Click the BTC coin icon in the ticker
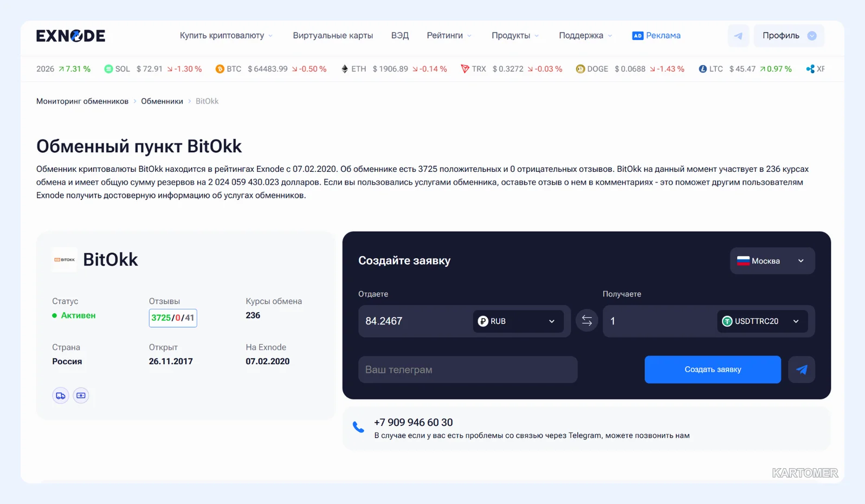865x504 pixels. tap(220, 69)
